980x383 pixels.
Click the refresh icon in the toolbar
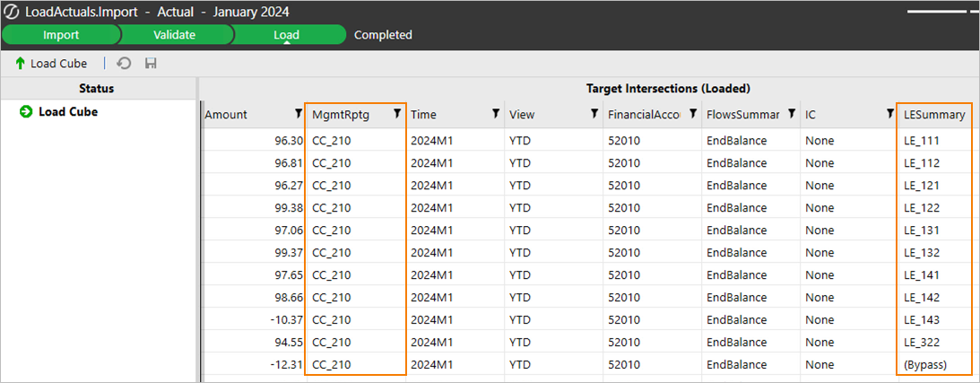(125, 64)
